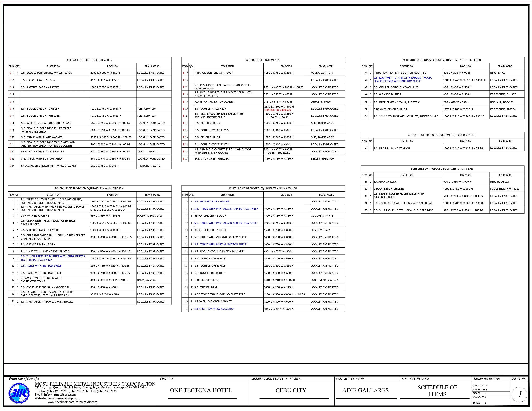Select blue S.S. TABLE WITH PARTIAL BOTTOM SHELF
532x411 pixels.
220,245
